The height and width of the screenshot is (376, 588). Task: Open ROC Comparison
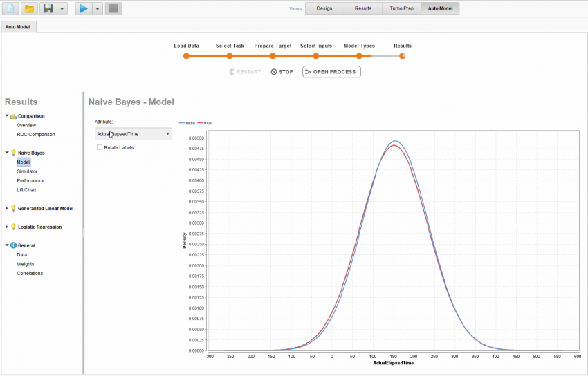tap(36, 135)
